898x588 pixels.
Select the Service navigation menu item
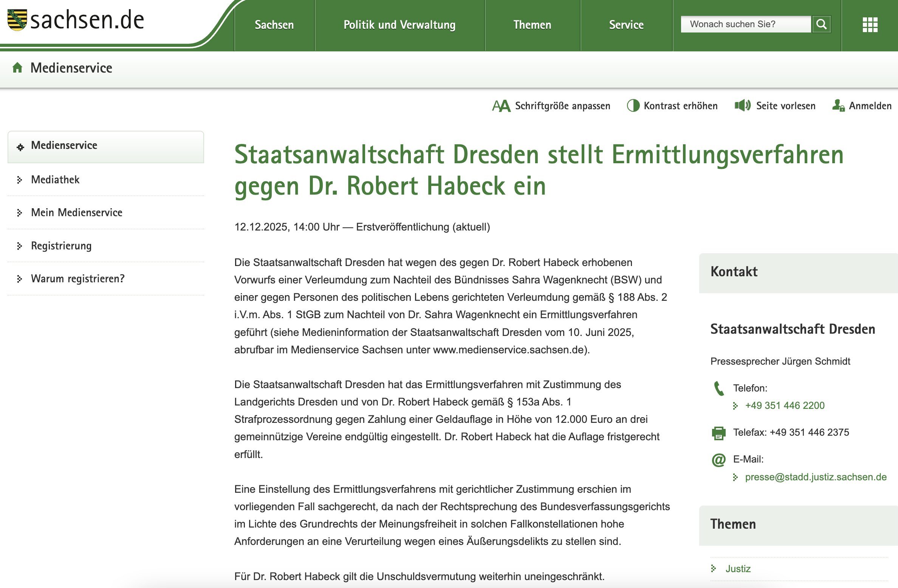point(626,25)
